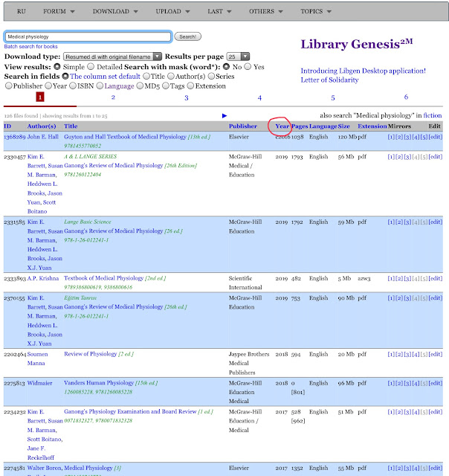Screen dimensions: 449x476
Task: Go to results page 4
Action: (259, 97)
